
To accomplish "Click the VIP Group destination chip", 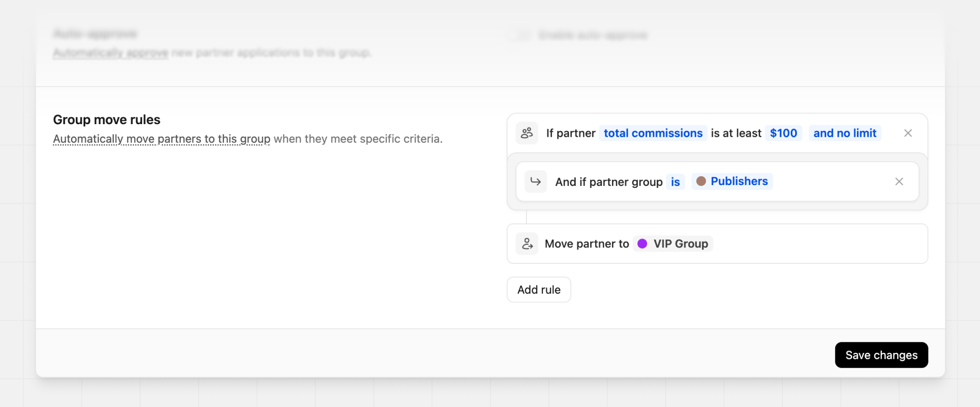I will pos(673,243).
